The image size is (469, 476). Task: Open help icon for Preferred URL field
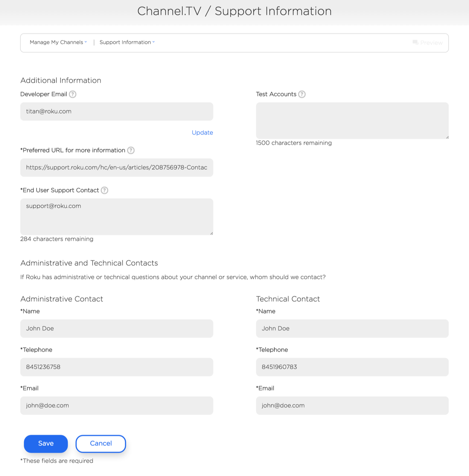131,150
